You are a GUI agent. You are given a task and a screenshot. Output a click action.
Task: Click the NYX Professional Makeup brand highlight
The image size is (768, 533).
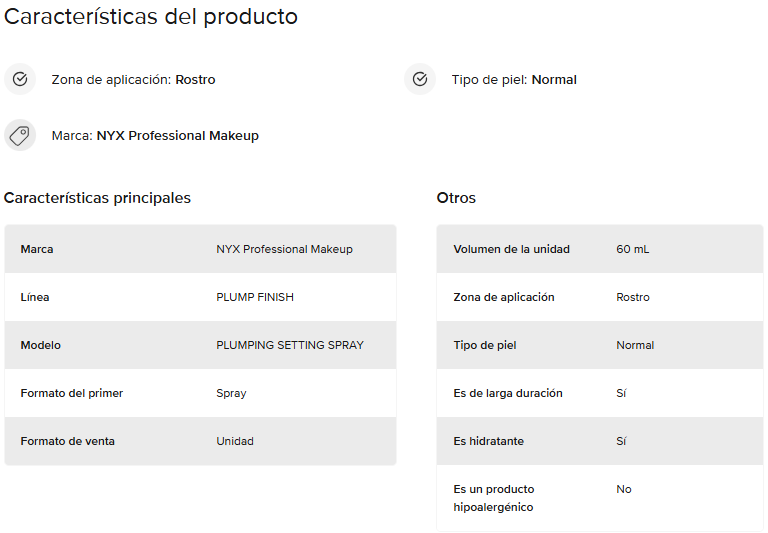178,136
